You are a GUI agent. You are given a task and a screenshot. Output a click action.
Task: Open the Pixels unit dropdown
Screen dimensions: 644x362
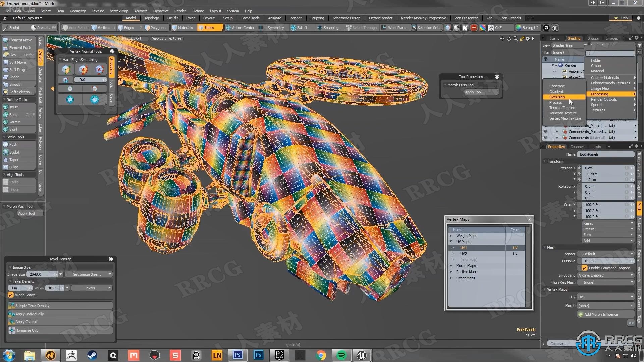(x=92, y=288)
